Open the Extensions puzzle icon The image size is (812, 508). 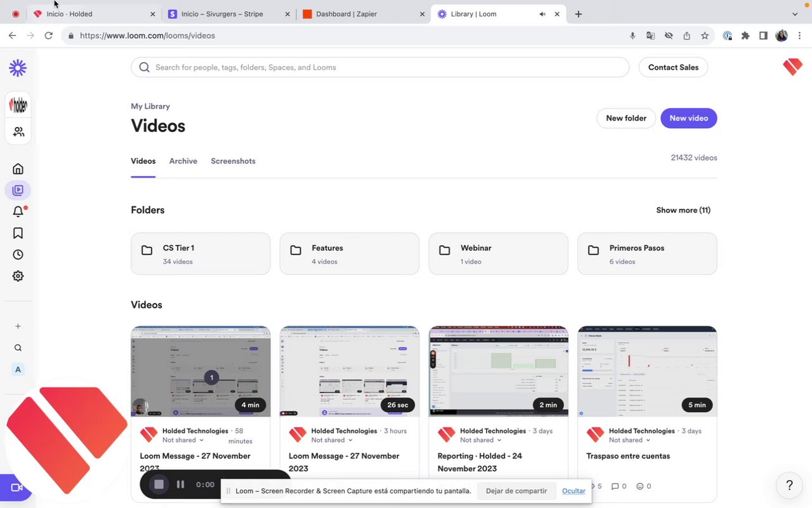tap(745, 36)
